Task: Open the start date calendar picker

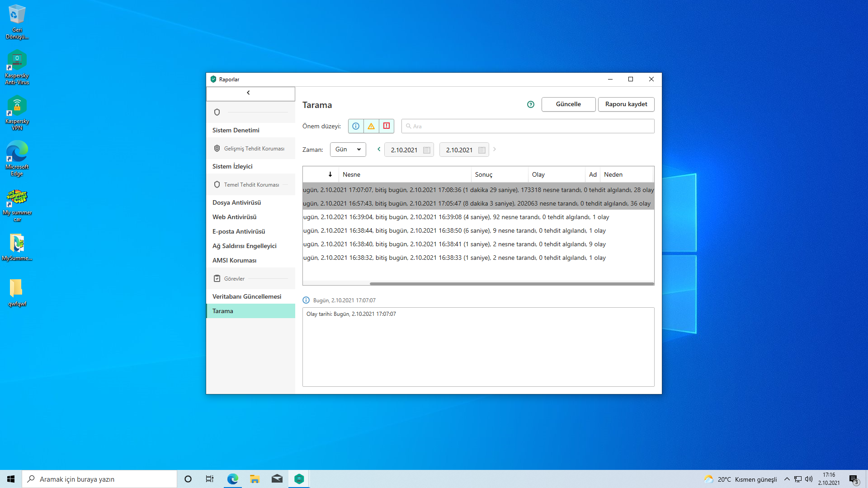Action: pos(426,150)
